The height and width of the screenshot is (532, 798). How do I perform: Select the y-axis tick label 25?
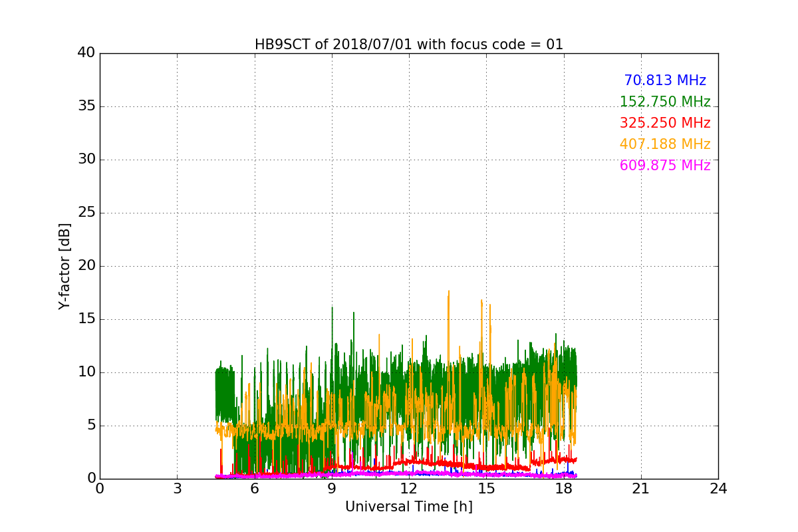tap(86, 213)
